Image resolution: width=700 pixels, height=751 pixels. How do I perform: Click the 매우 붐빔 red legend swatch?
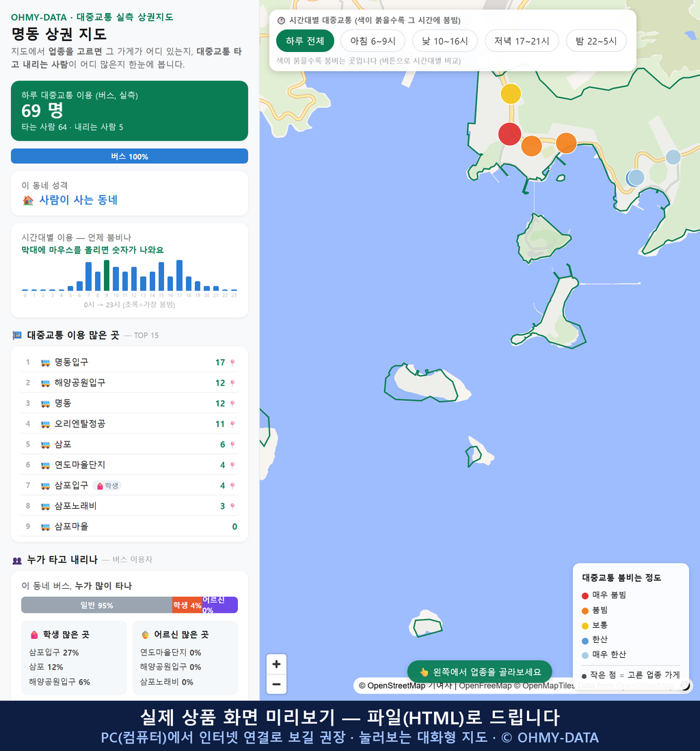click(584, 596)
